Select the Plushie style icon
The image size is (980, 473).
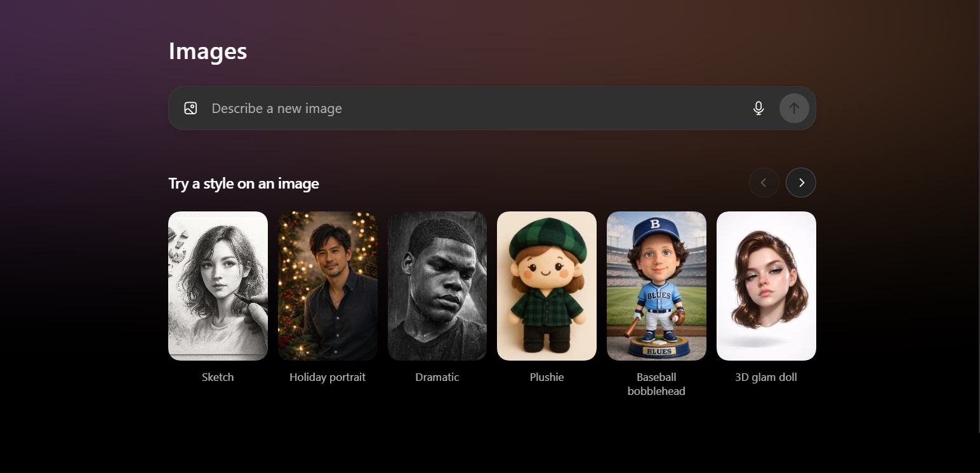click(546, 286)
